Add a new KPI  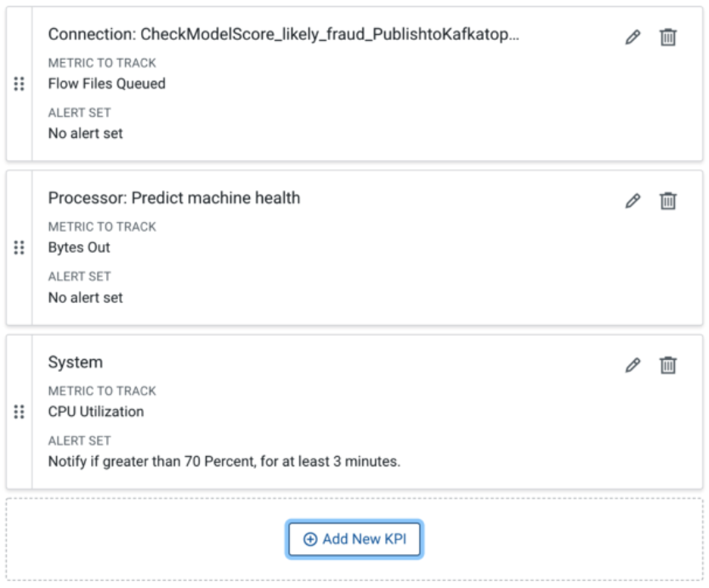click(x=354, y=540)
